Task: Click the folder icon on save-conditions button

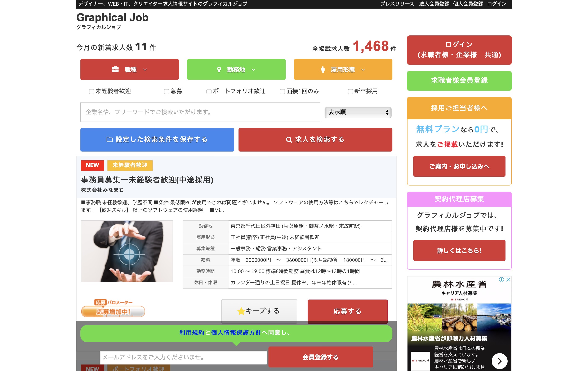Action: pos(109,139)
